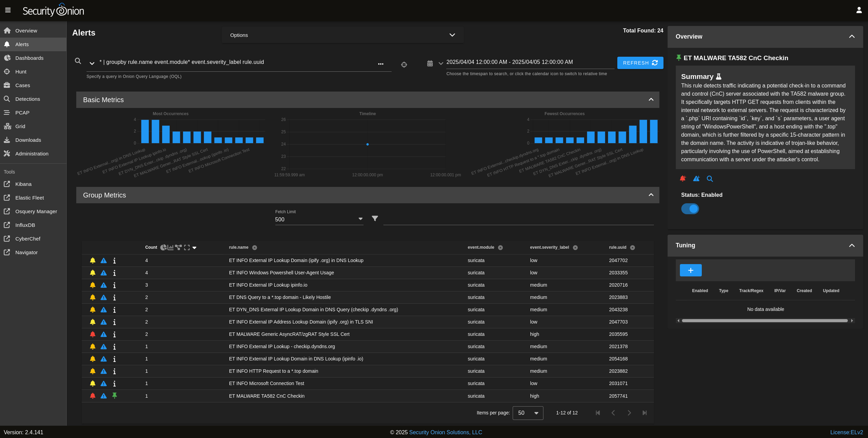Click the crosshair target icon by query
The width and height of the screenshot is (868, 438).
(404, 65)
